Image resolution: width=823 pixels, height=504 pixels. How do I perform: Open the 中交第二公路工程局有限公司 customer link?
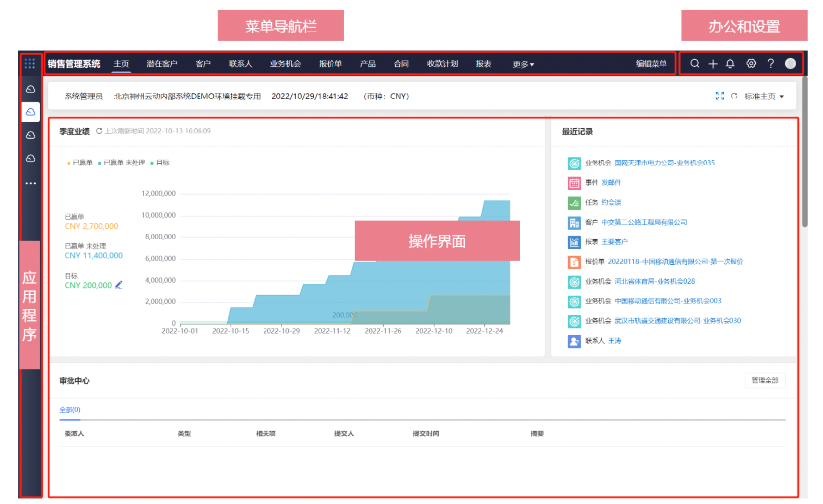point(644,222)
